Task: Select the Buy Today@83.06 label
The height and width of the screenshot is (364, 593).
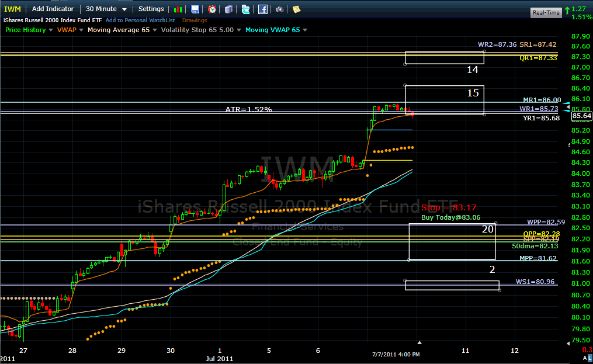Action: click(451, 217)
